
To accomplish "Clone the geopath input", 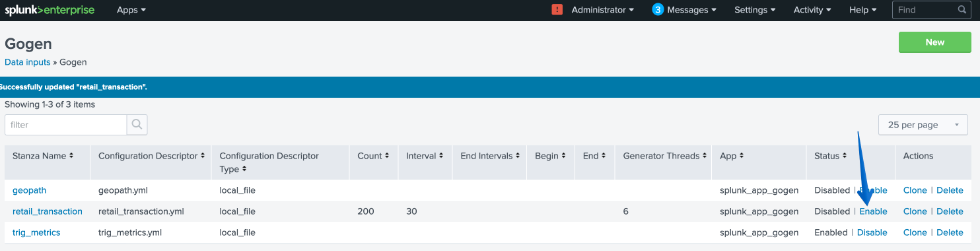I will (x=915, y=190).
